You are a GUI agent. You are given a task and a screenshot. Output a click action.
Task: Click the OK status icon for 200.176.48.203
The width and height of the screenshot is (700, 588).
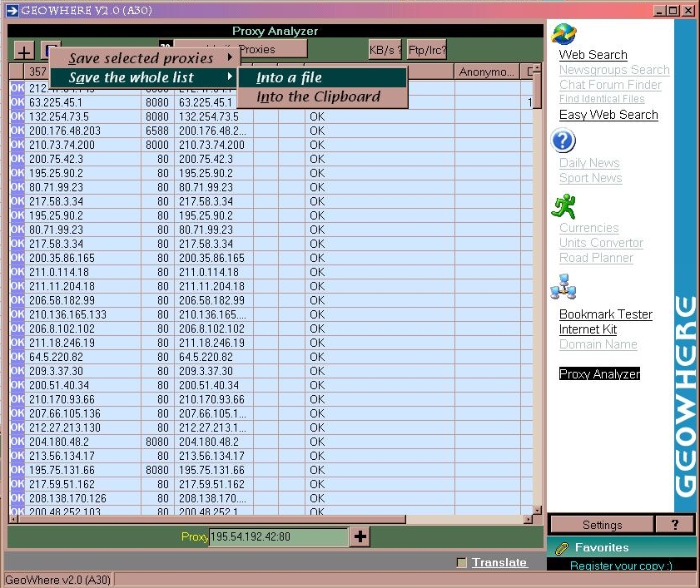pyautogui.click(x=17, y=131)
